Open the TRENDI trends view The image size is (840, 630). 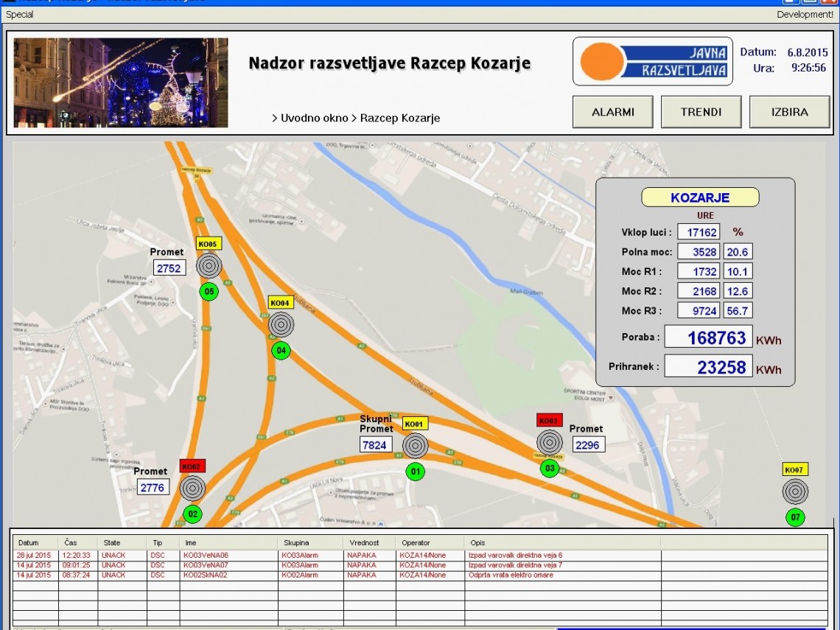tap(701, 113)
